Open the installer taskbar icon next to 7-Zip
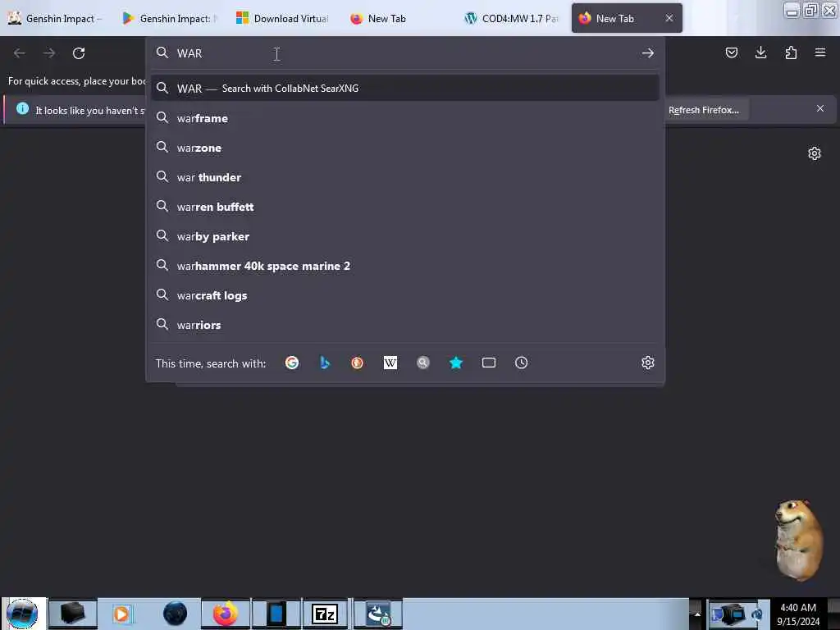 click(x=377, y=614)
